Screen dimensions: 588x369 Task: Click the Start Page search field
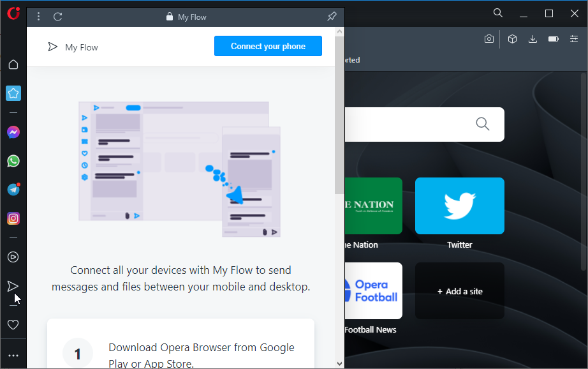424,124
